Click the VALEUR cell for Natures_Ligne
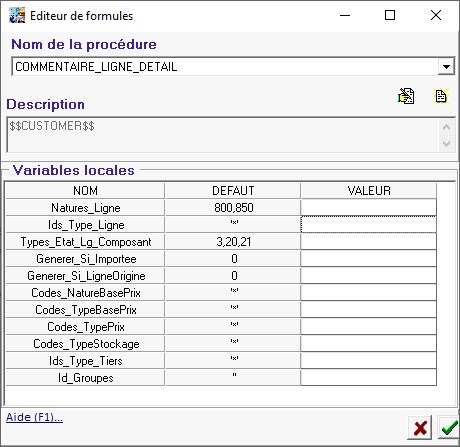 coord(369,208)
